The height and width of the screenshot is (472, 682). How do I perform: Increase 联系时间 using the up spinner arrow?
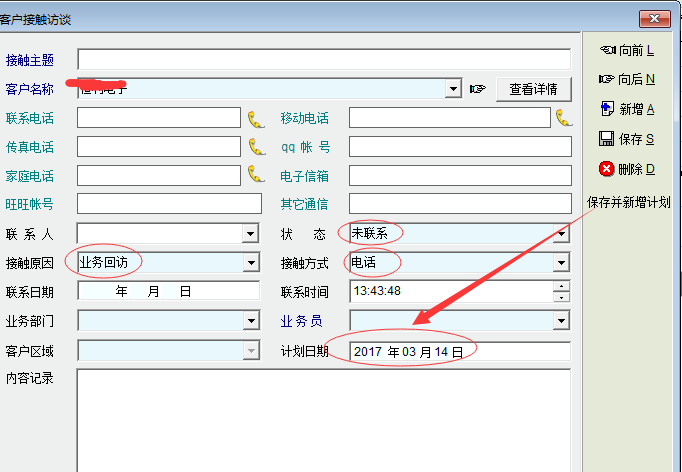[562, 287]
